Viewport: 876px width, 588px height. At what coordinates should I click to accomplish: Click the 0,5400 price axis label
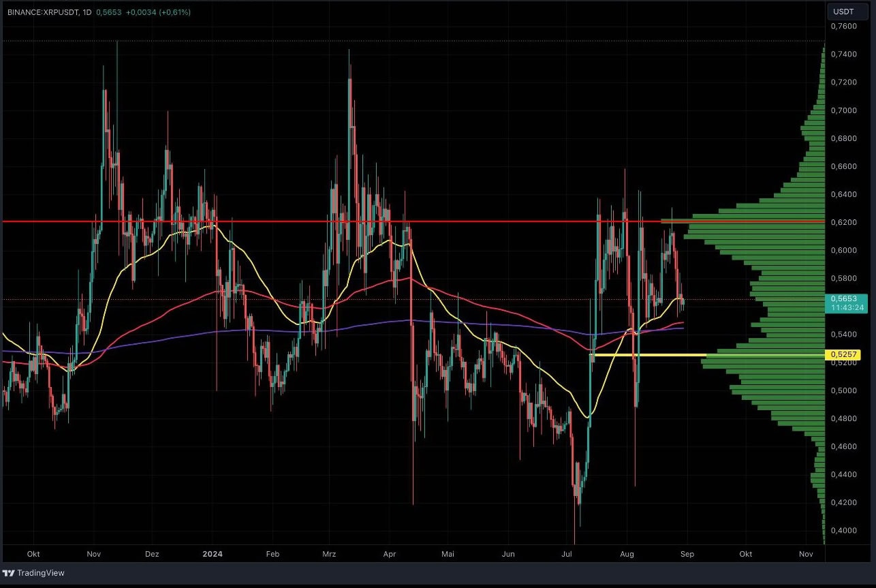(x=843, y=334)
